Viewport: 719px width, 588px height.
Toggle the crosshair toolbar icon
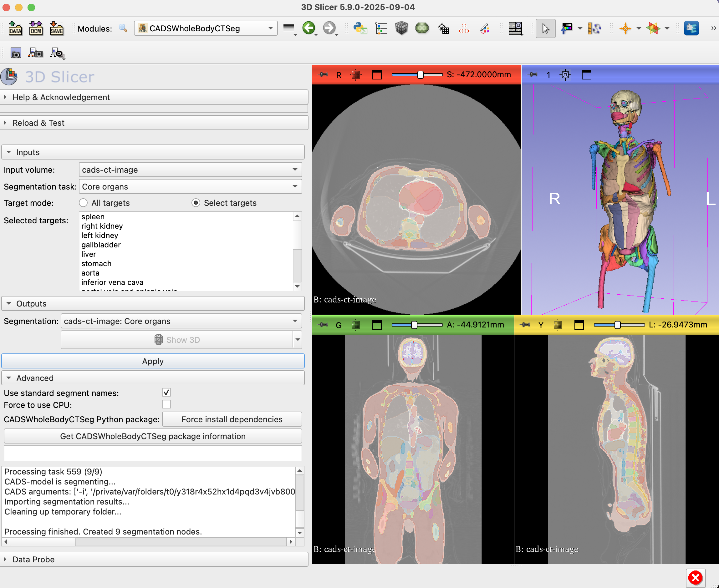click(x=625, y=28)
